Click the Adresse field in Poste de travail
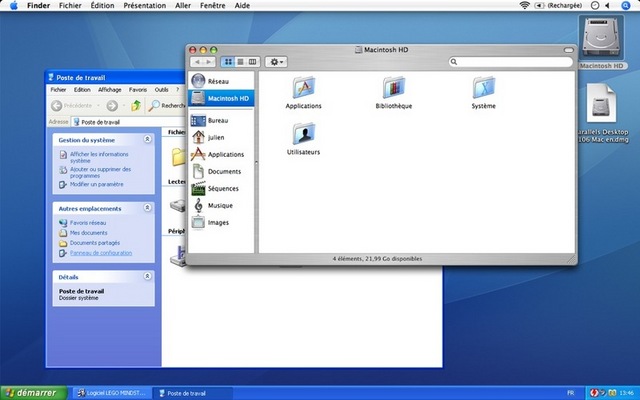This screenshot has width=640, height=400. click(x=129, y=122)
